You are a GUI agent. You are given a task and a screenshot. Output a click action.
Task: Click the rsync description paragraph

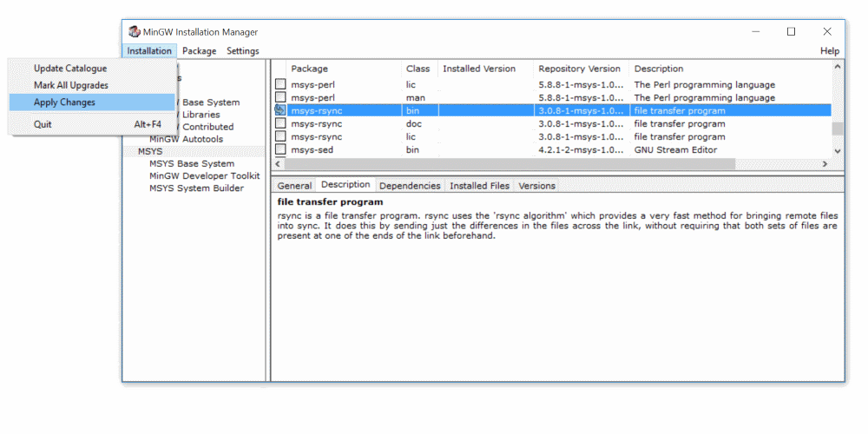(x=557, y=226)
